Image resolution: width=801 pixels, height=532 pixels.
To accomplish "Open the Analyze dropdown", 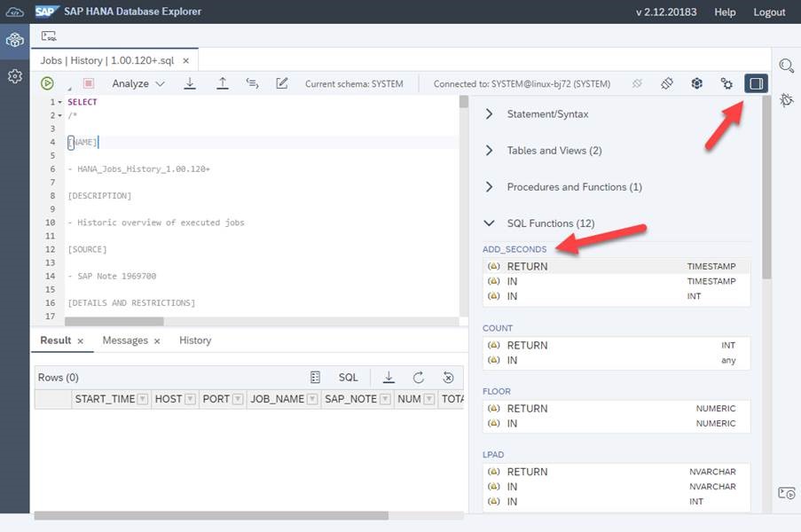I will (x=137, y=83).
